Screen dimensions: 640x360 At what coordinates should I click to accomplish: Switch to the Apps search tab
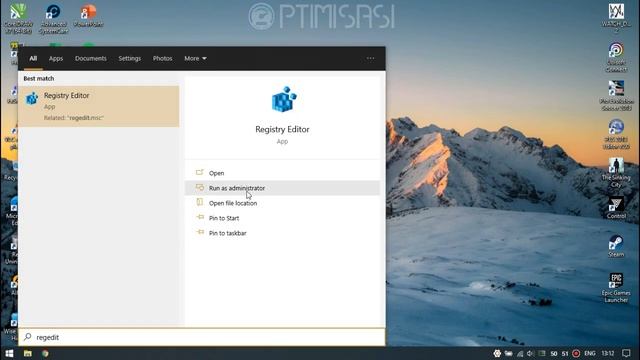(x=56, y=58)
